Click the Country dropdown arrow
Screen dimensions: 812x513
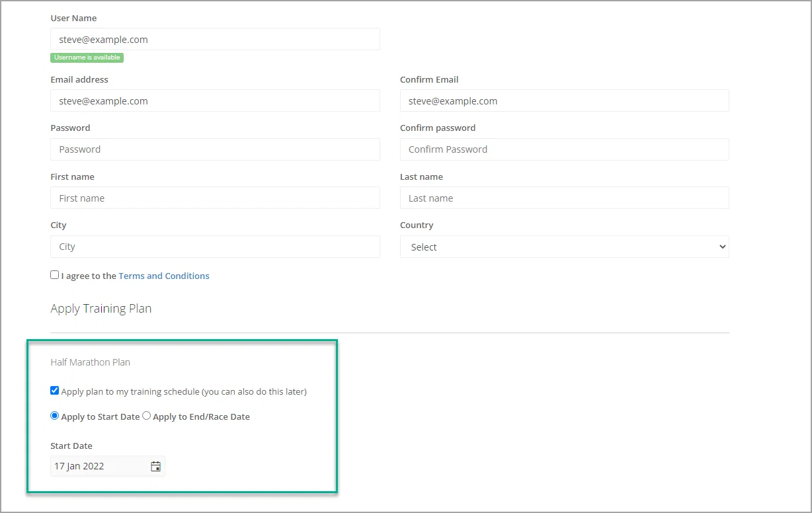pyautogui.click(x=721, y=247)
